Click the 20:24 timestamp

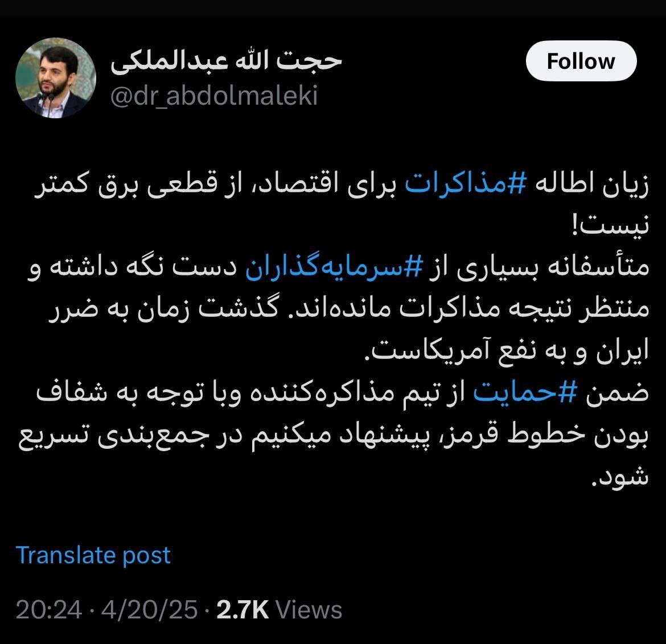(49, 610)
